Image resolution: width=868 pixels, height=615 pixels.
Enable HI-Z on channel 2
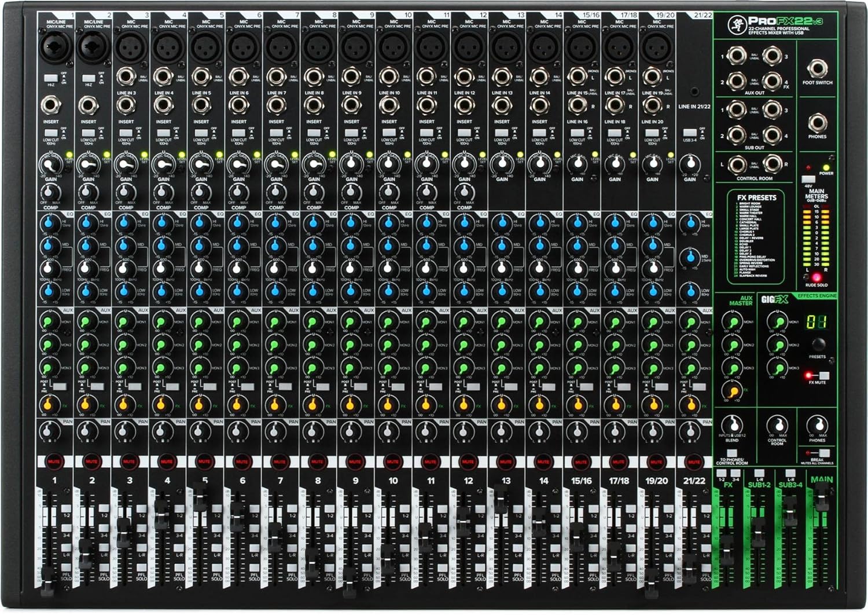[88, 77]
